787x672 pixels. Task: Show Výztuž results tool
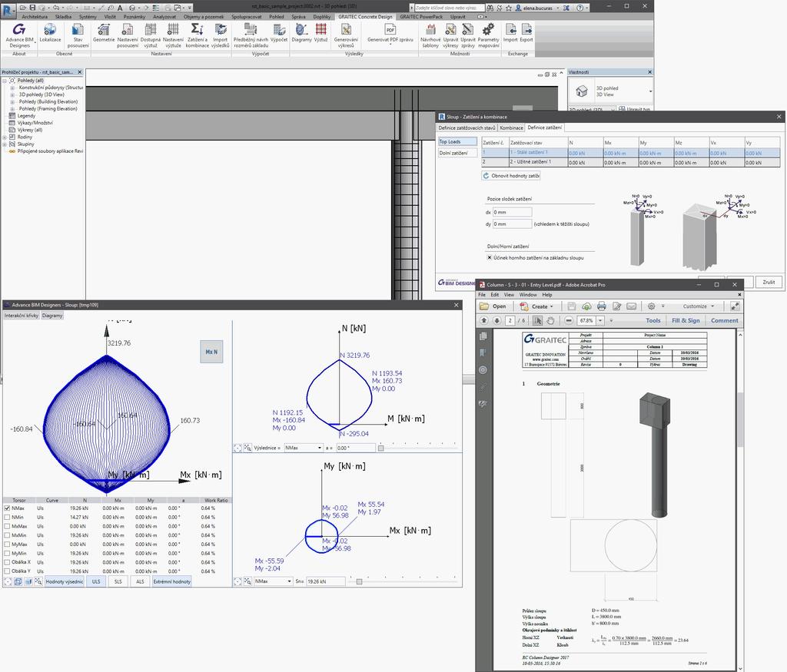(320, 33)
